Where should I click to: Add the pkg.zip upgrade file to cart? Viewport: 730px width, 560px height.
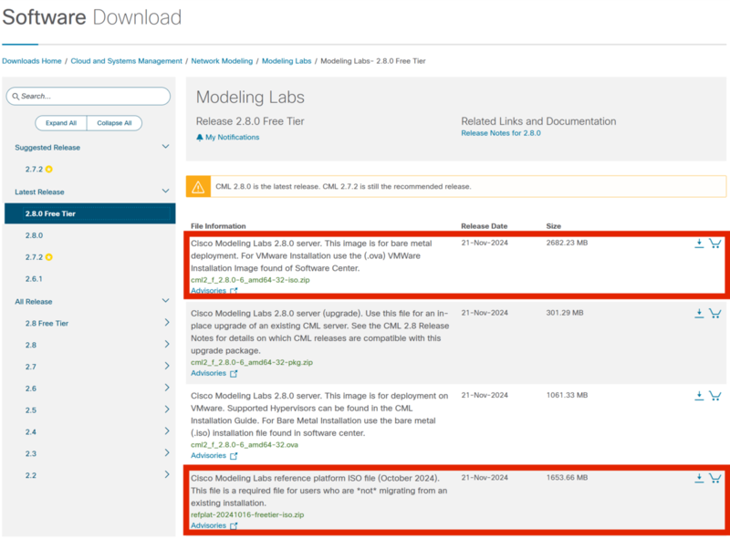point(715,313)
